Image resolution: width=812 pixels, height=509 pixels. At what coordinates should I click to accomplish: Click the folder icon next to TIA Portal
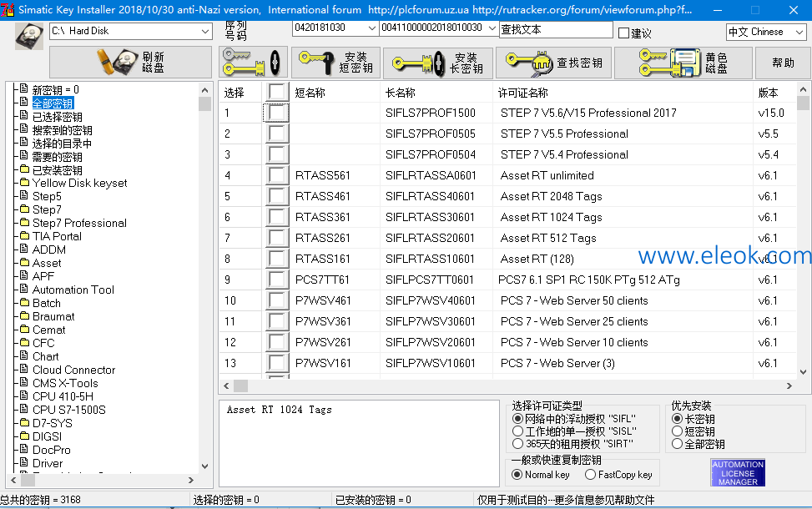pyautogui.click(x=24, y=236)
